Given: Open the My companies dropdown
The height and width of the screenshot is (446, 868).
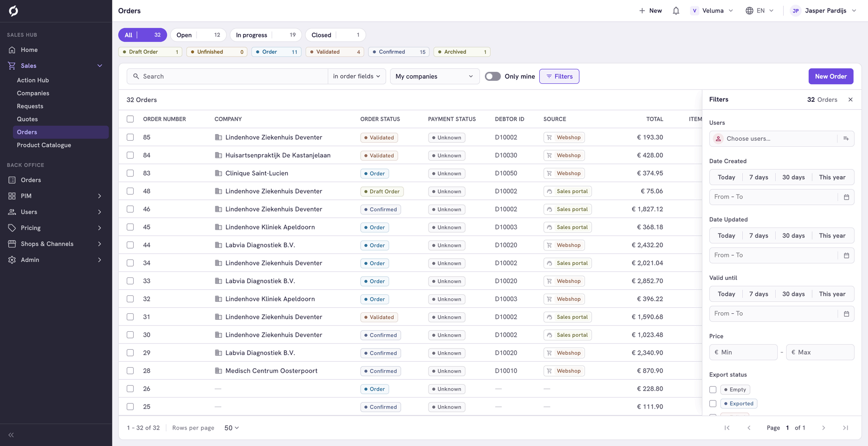Looking at the screenshot, I should click(x=434, y=76).
